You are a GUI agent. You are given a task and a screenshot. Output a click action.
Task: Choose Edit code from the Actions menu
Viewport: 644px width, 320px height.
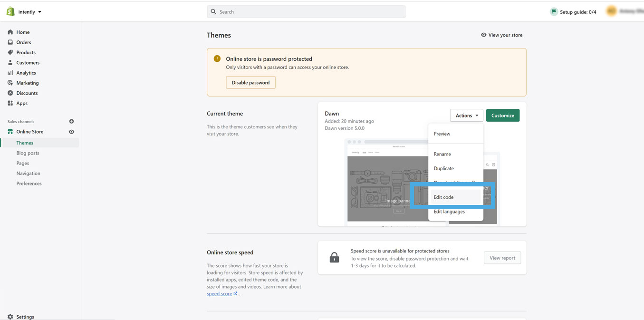443,197
